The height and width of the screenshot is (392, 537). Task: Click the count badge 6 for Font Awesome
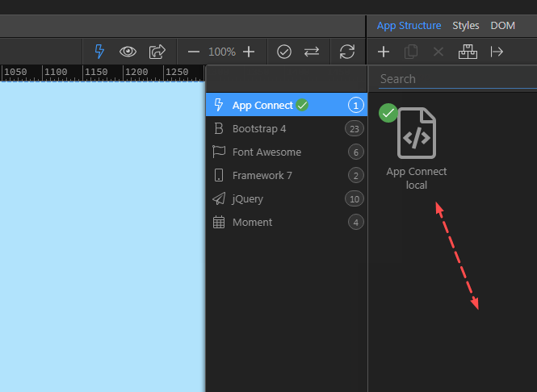(x=356, y=152)
